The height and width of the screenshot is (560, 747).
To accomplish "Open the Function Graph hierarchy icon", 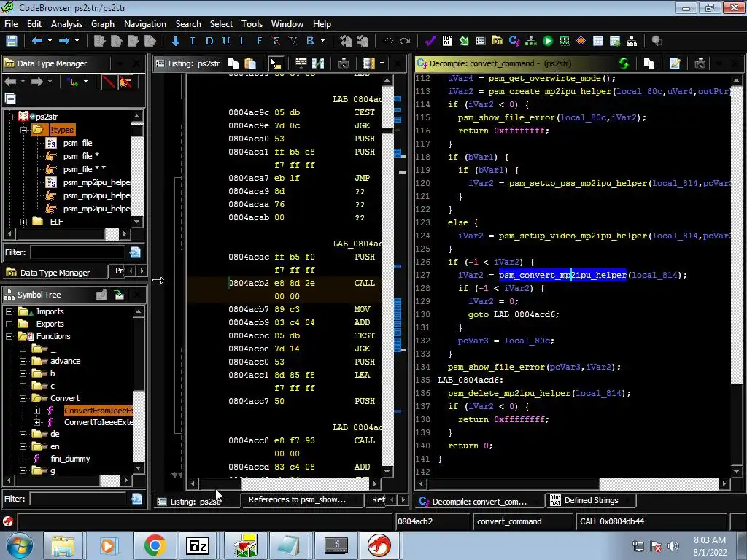I will point(531,41).
